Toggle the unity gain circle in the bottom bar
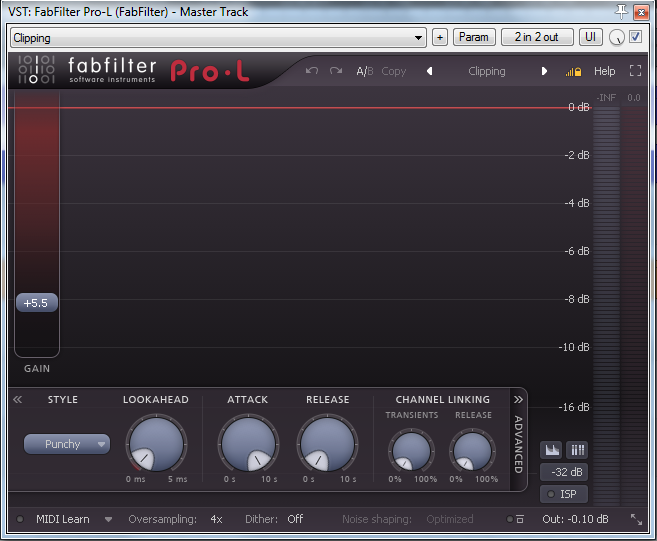Screen dimensions: 657x541 click(x=510, y=519)
